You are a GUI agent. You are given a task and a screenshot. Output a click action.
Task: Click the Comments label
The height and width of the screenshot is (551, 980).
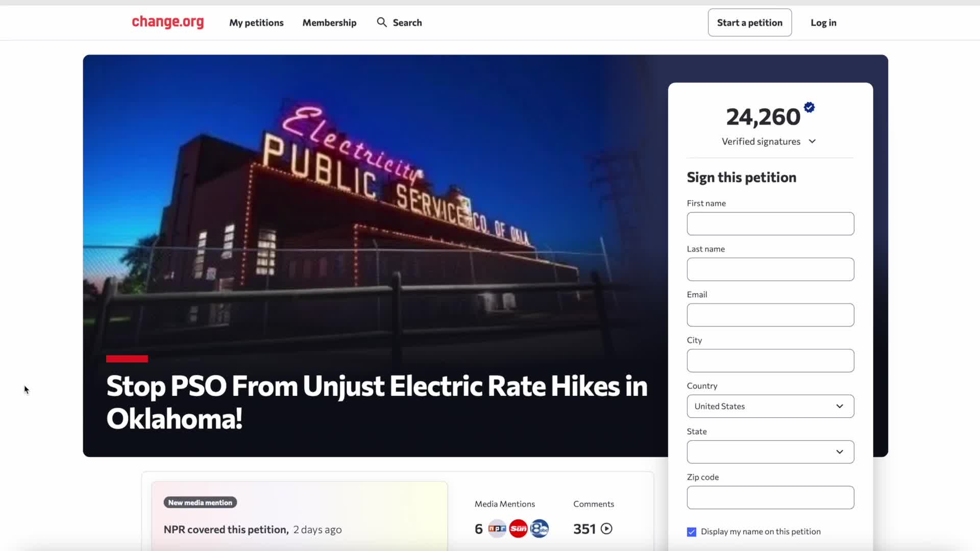click(594, 504)
